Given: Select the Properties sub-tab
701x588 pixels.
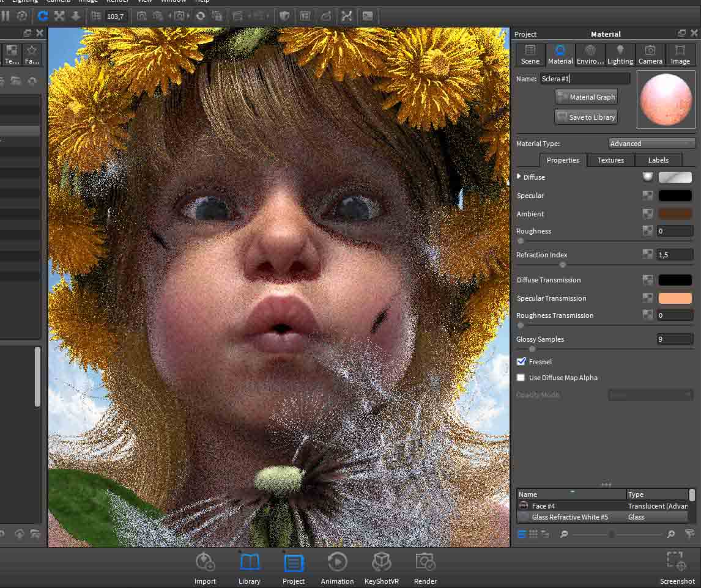Looking at the screenshot, I should click(563, 160).
